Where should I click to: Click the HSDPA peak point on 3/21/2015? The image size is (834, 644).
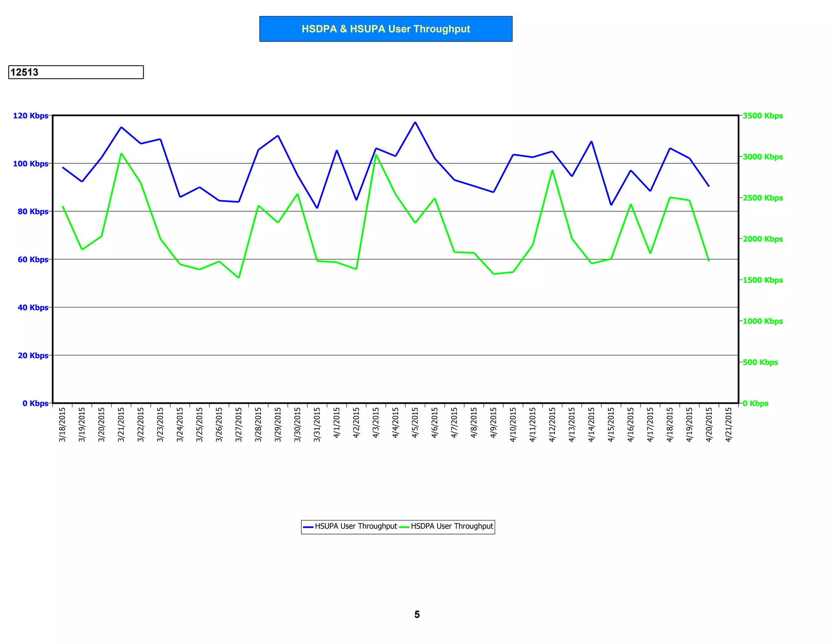[121, 153]
